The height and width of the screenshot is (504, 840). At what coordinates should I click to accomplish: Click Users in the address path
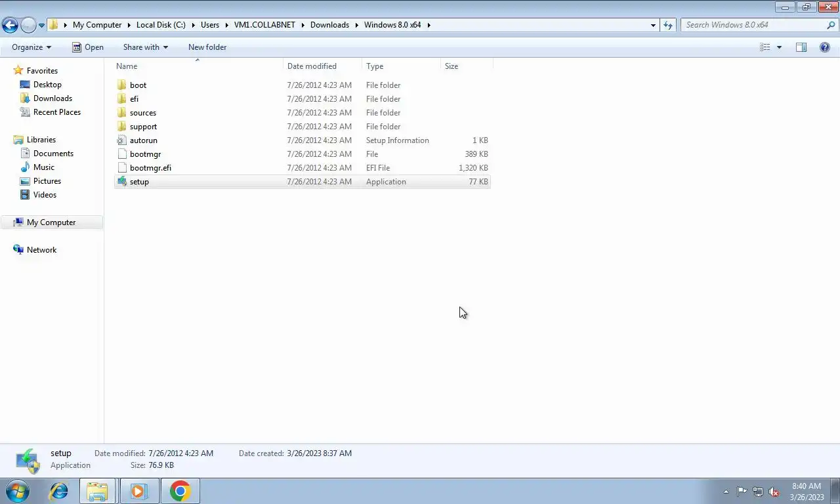210,25
